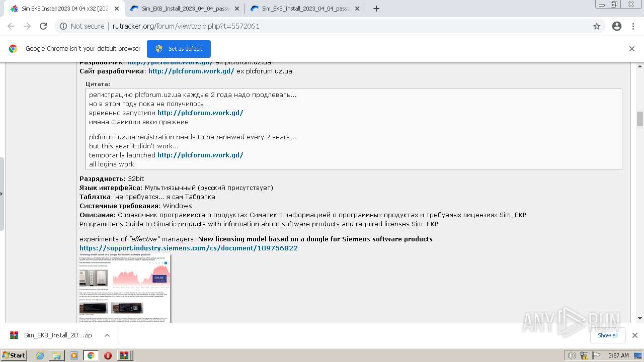Open Opera from the taskbar

click(108, 355)
